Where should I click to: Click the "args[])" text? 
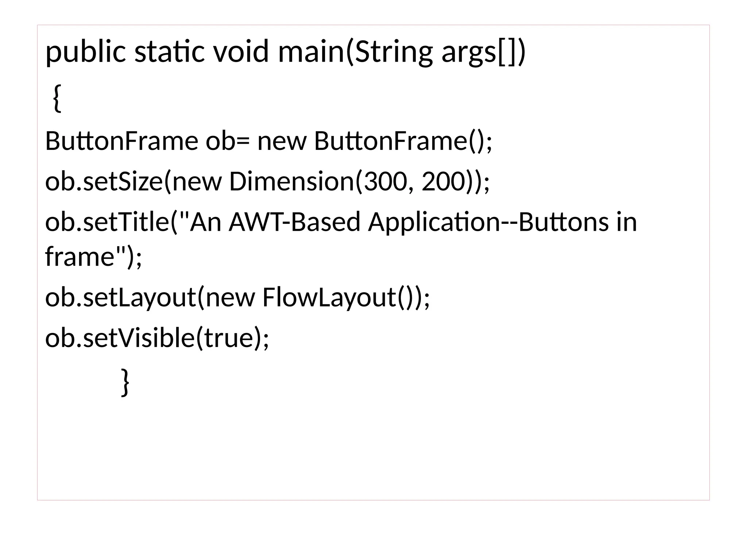(x=483, y=52)
